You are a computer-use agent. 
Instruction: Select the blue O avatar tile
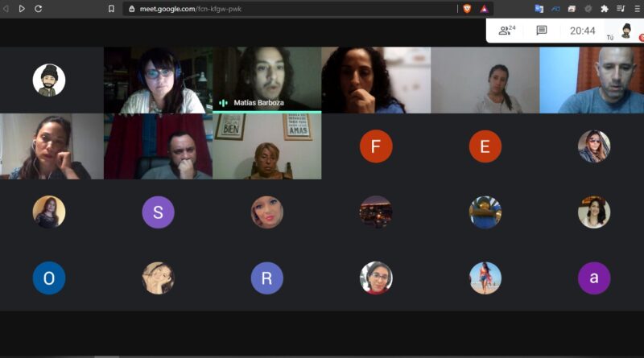pos(49,278)
